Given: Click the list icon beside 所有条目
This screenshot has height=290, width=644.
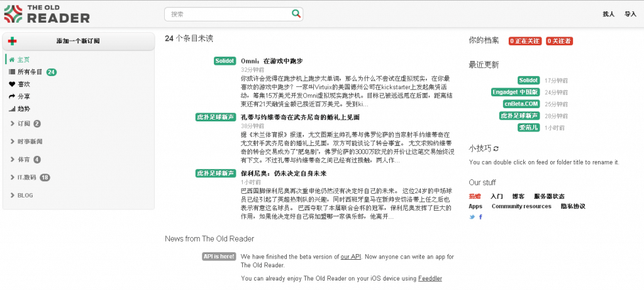Looking at the screenshot, I should pyautogui.click(x=12, y=72).
